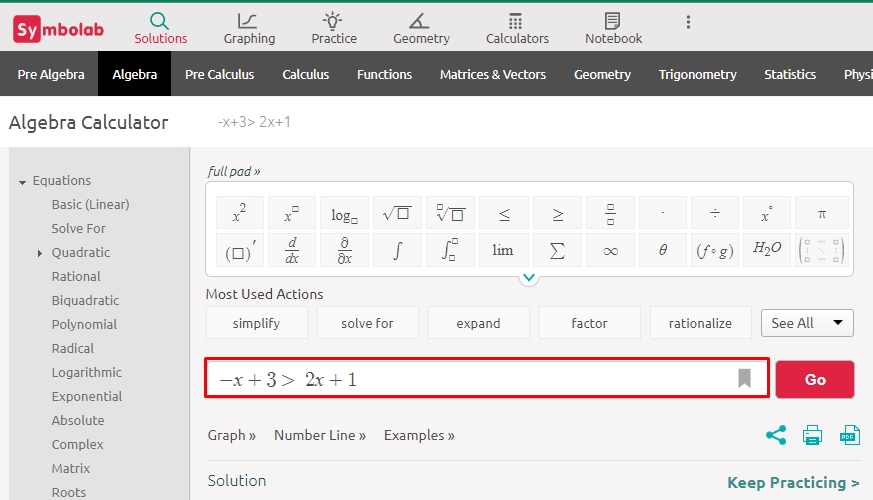Expand the keypad with the chevron
The image size is (873, 500).
pyautogui.click(x=529, y=278)
